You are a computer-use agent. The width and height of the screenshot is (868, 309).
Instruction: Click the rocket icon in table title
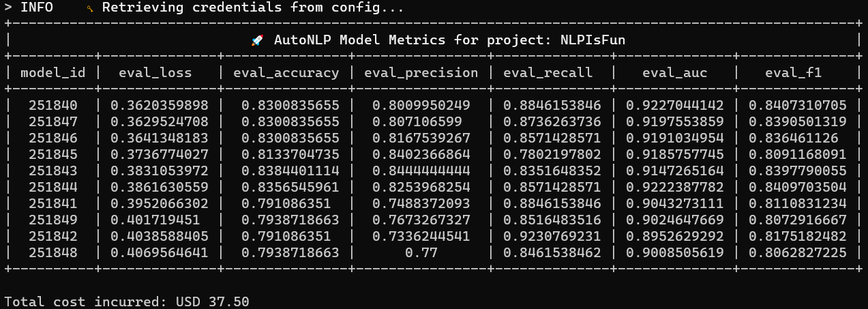(257, 40)
